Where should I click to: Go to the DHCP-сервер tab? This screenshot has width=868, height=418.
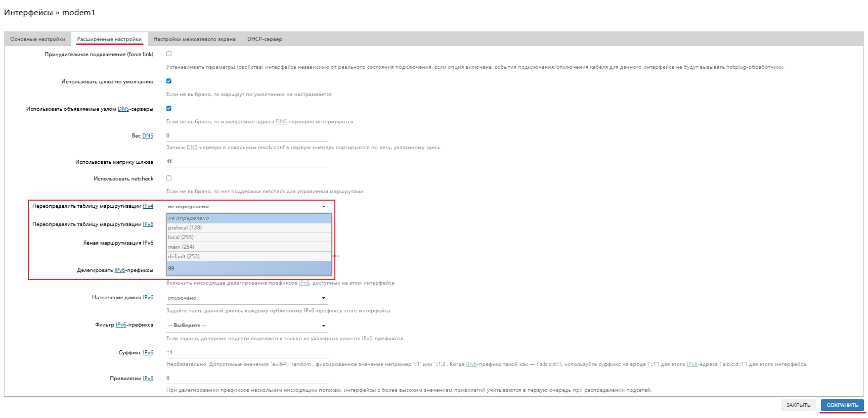265,39
